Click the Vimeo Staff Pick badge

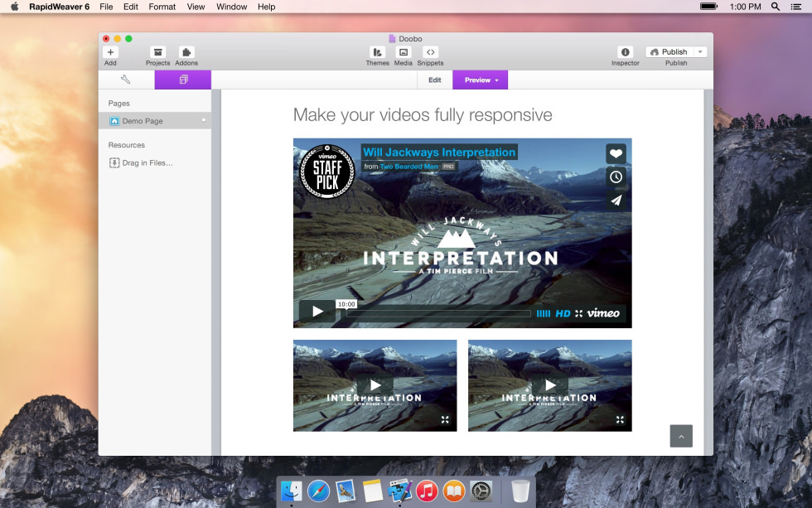pos(327,171)
